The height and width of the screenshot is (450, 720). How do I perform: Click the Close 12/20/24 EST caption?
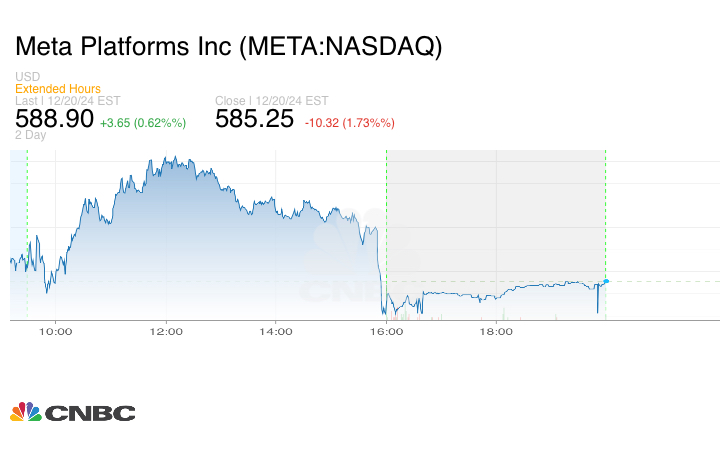(x=272, y=101)
